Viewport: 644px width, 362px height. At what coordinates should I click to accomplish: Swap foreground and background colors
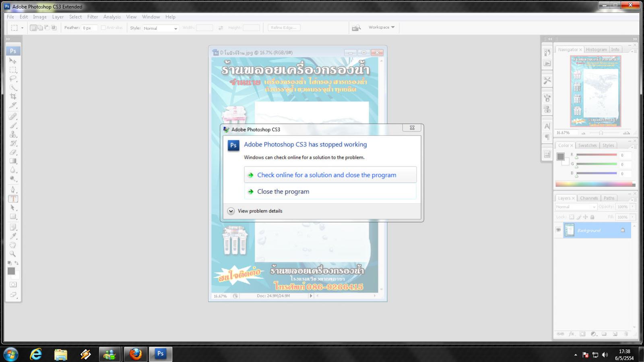(x=17, y=263)
